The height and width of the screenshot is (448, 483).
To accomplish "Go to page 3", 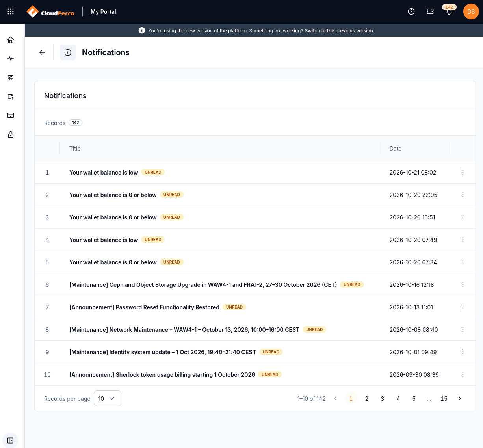I will click(x=383, y=398).
